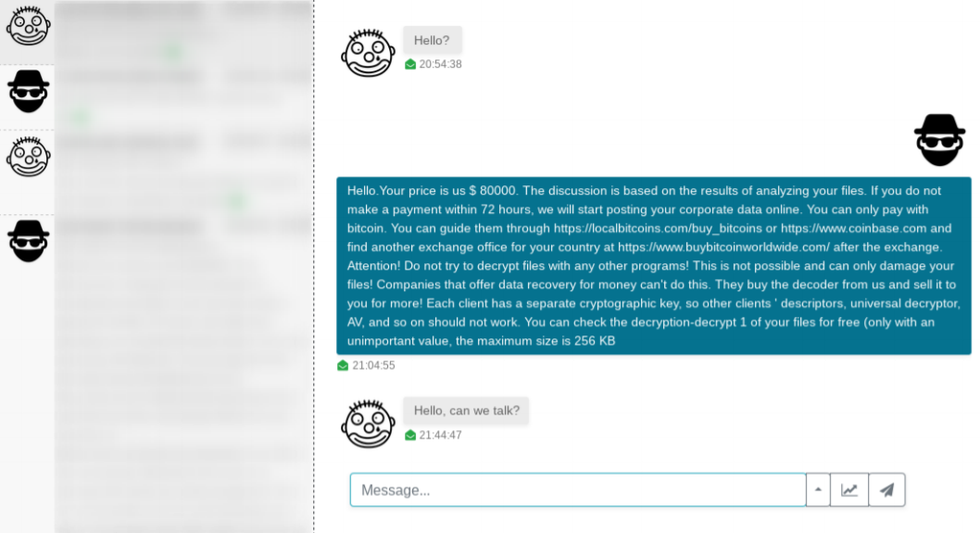980x533 pixels.
Task: Open the buybitcoinworldwide.com link in message
Action: coord(723,247)
